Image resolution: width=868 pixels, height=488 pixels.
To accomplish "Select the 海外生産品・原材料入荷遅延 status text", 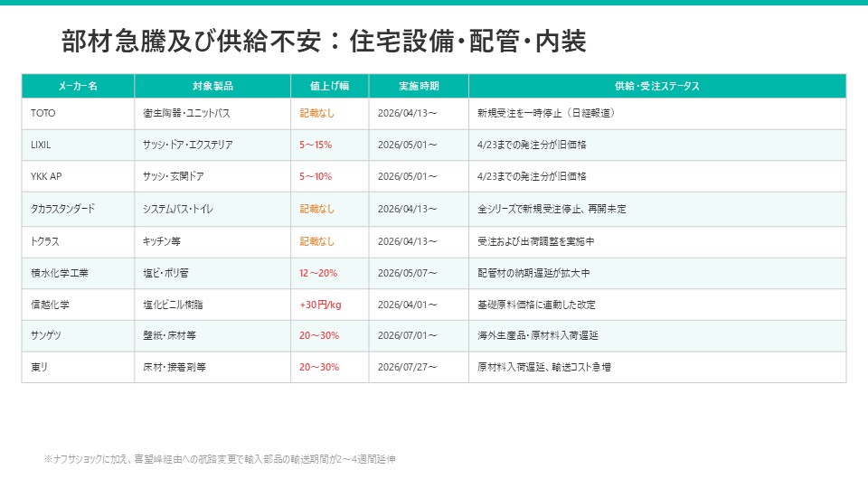I will [537, 336].
